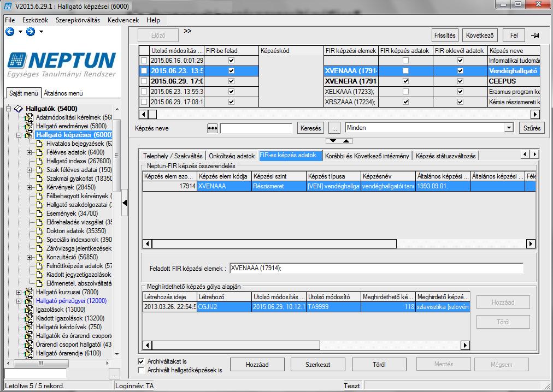Click the Hivatalos bejegyzések page icon
553x392 pixels.
point(39,144)
